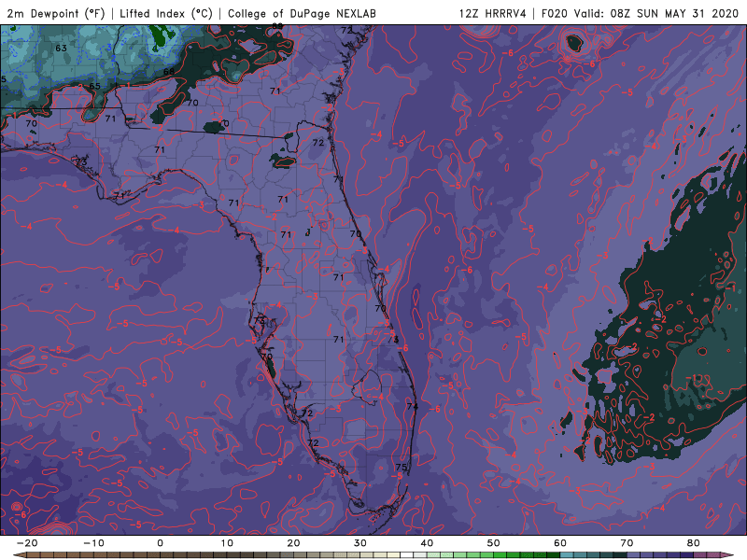Click the 68 dewpoint value on the map
This screenshot has width=747, height=560.
(x=169, y=72)
